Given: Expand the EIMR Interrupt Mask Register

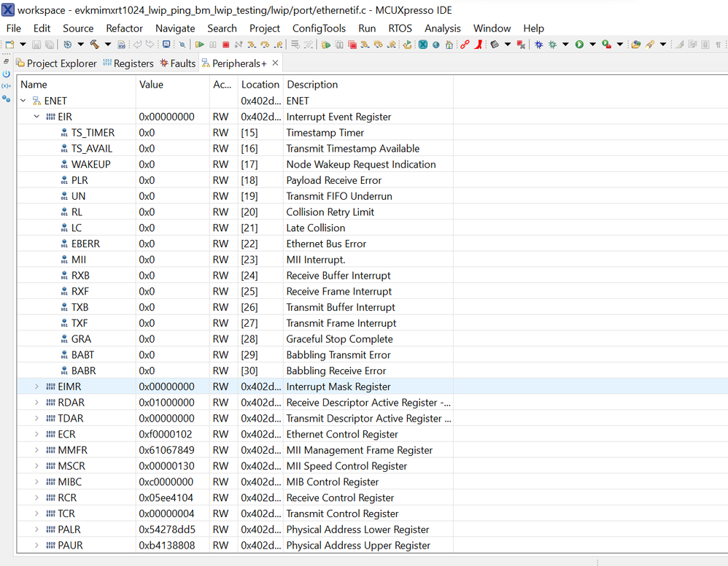Looking at the screenshot, I should (35, 387).
